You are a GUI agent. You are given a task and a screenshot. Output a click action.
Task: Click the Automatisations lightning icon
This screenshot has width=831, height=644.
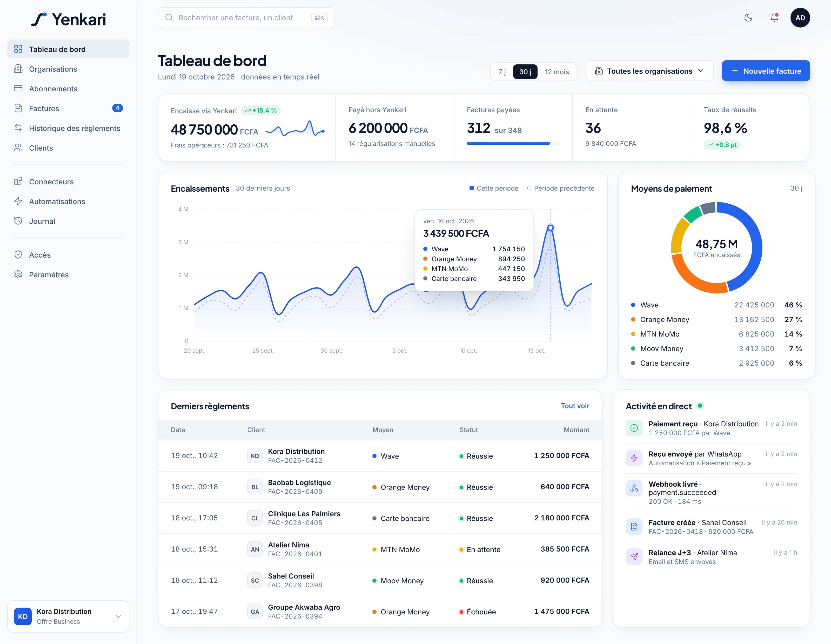pos(18,201)
